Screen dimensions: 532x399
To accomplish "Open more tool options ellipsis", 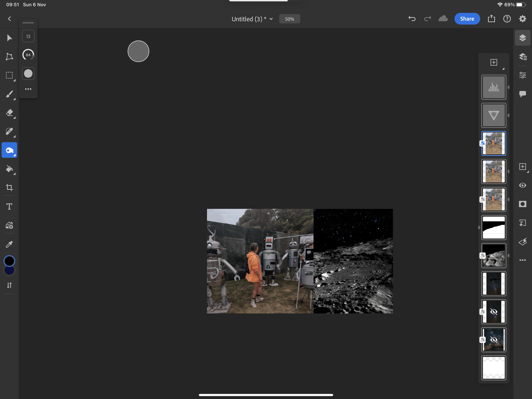I will [x=28, y=89].
